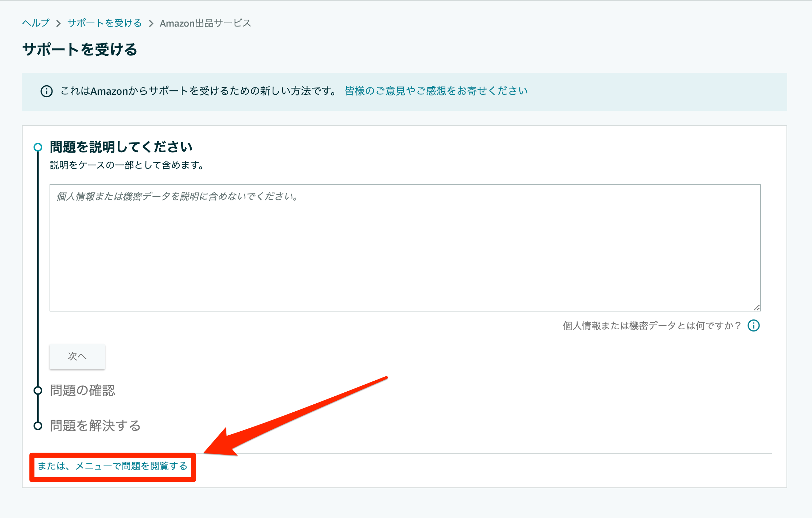
Task: Click the info icon beside 個人情報または機密データとは何ですか？
Action: (753, 325)
